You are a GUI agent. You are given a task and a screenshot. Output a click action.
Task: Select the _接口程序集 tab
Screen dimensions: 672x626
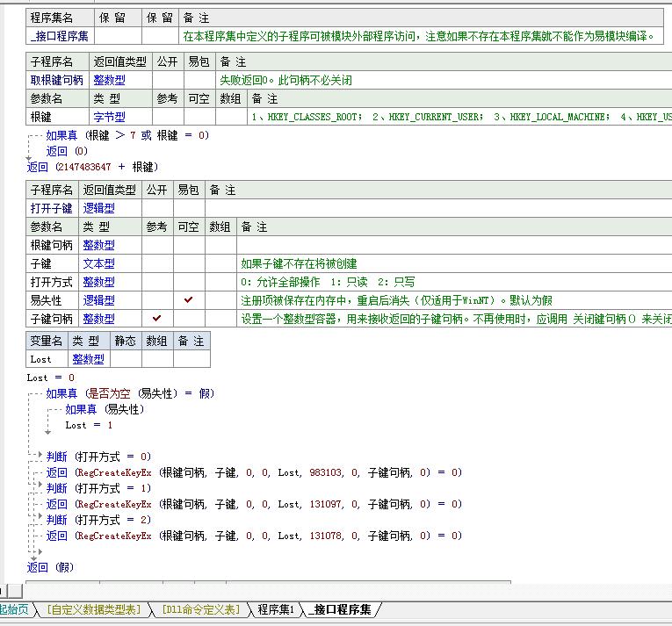pos(340,609)
